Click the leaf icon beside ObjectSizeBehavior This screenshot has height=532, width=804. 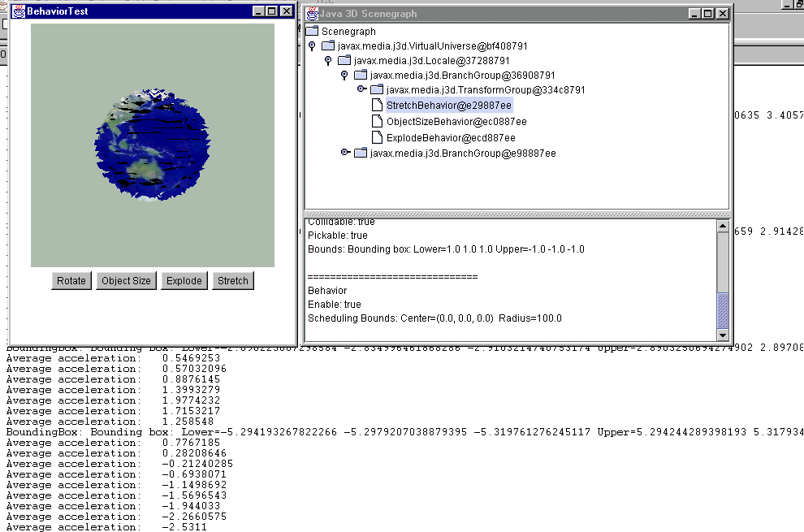(x=376, y=119)
